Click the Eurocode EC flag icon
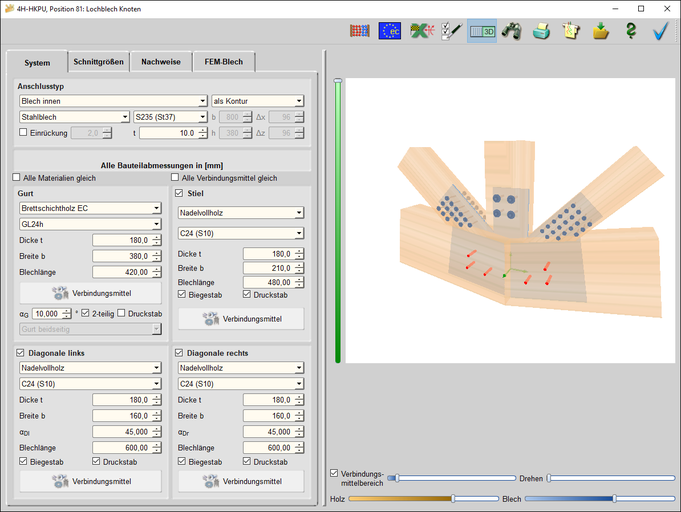Viewport: 681px width, 512px height. pos(390,31)
